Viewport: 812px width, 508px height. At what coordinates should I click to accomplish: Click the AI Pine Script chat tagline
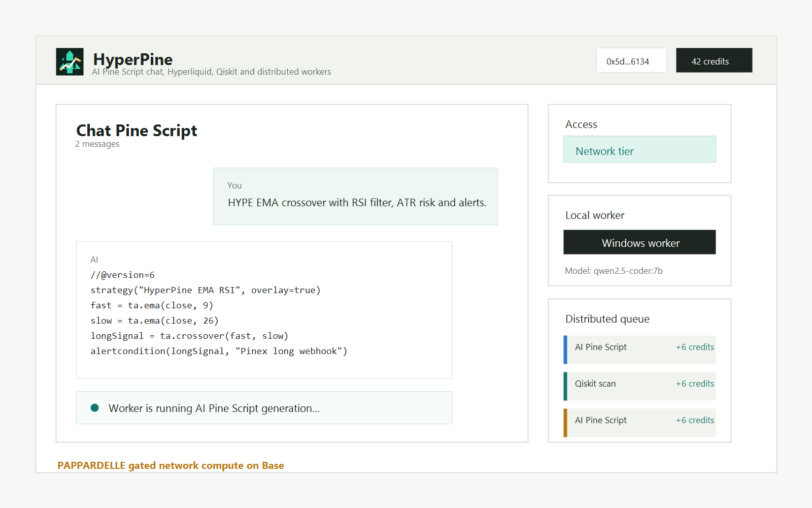click(x=211, y=72)
